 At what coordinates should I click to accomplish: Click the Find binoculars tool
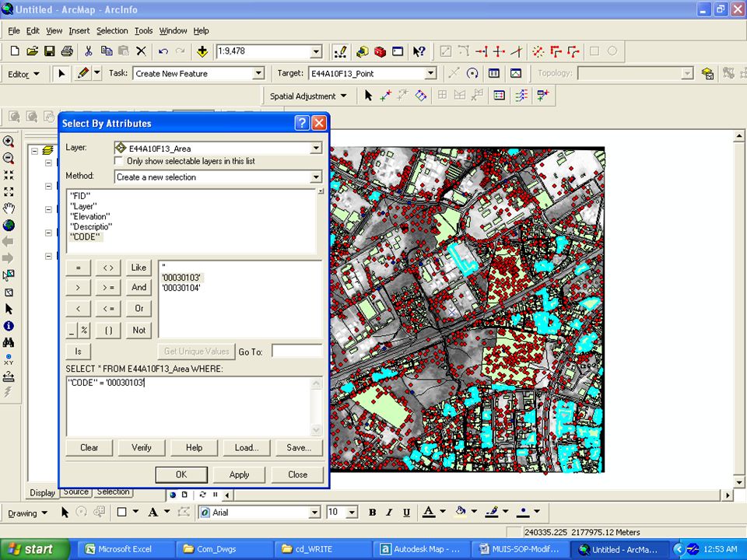click(x=9, y=342)
